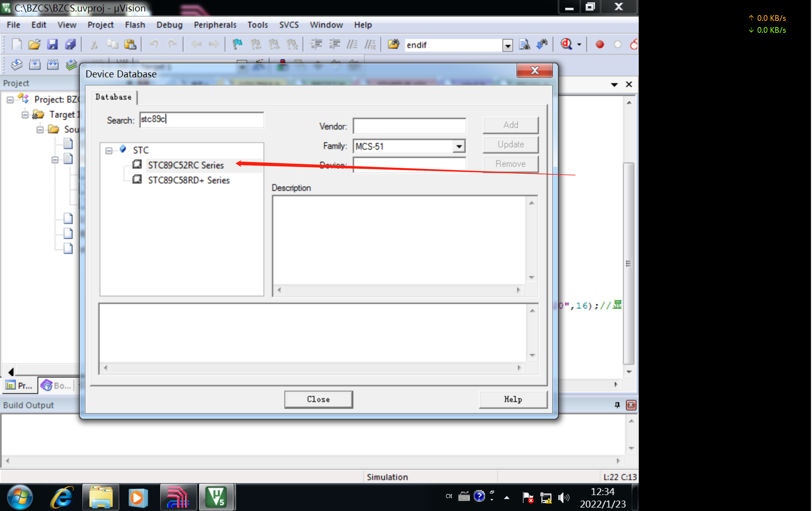This screenshot has width=812, height=511.
Task: Click the Find in Files folder icon
Action: [393, 44]
